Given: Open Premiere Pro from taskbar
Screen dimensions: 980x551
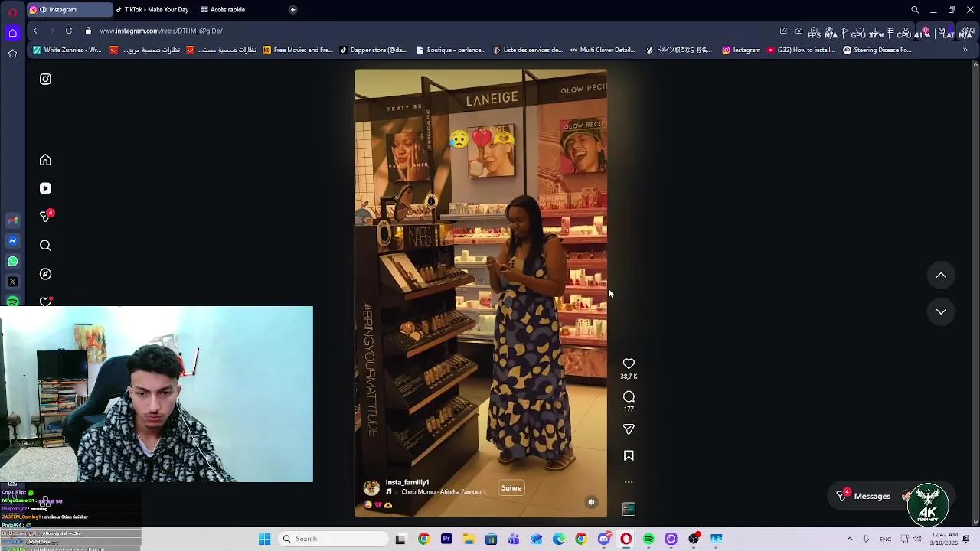Looking at the screenshot, I should (446, 539).
